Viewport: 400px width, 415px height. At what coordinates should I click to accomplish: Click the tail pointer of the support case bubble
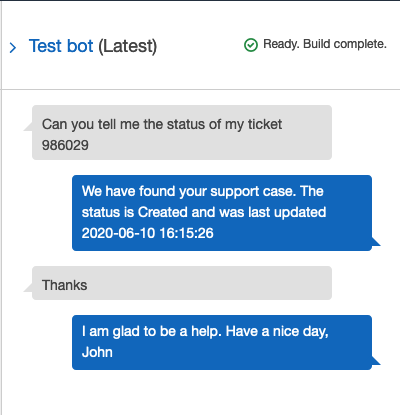click(x=376, y=242)
